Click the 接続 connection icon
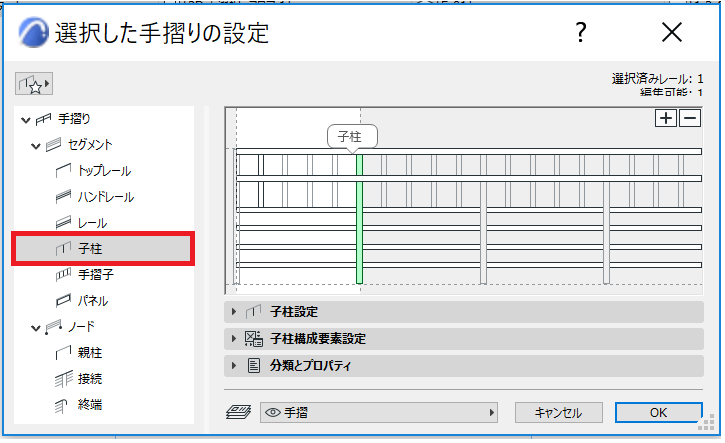 click(63, 379)
